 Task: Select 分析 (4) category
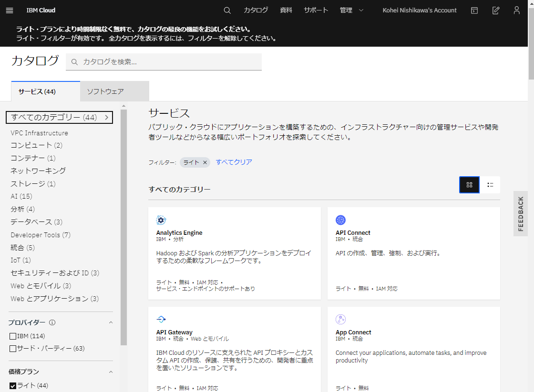tap(22, 209)
